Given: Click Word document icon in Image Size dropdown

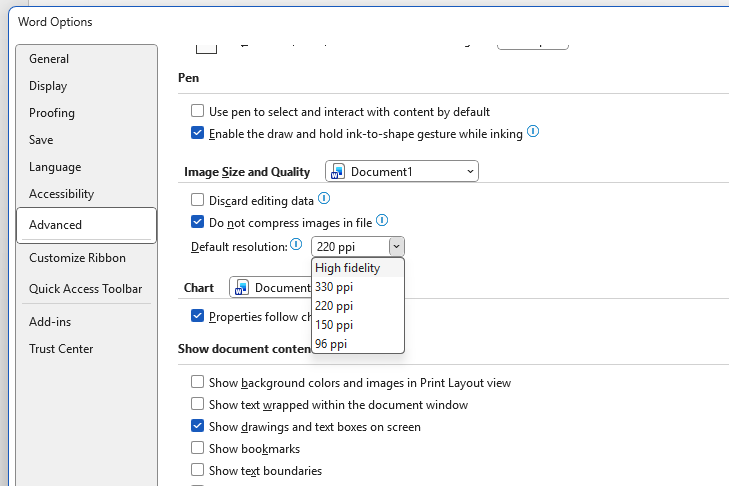Looking at the screenshot, I should (338, 172).
